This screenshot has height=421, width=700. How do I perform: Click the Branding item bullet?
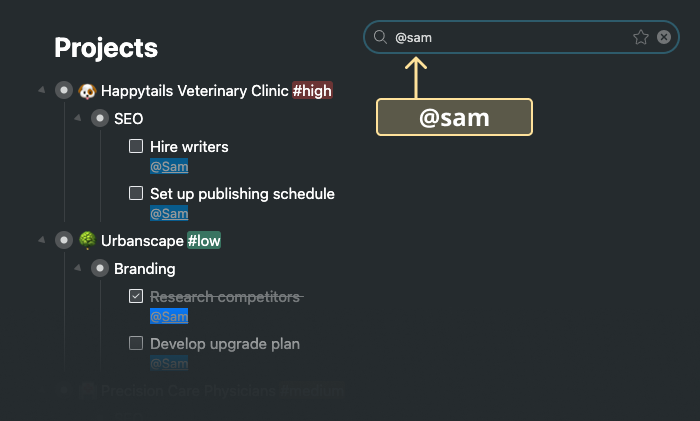coord(100,268)
